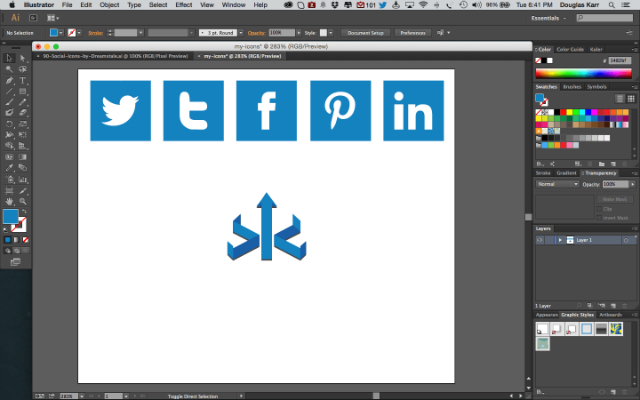The height and width of the screenshot is (400, 640).
Task: Open the Effect menu
Action: (x=183, y=5)
